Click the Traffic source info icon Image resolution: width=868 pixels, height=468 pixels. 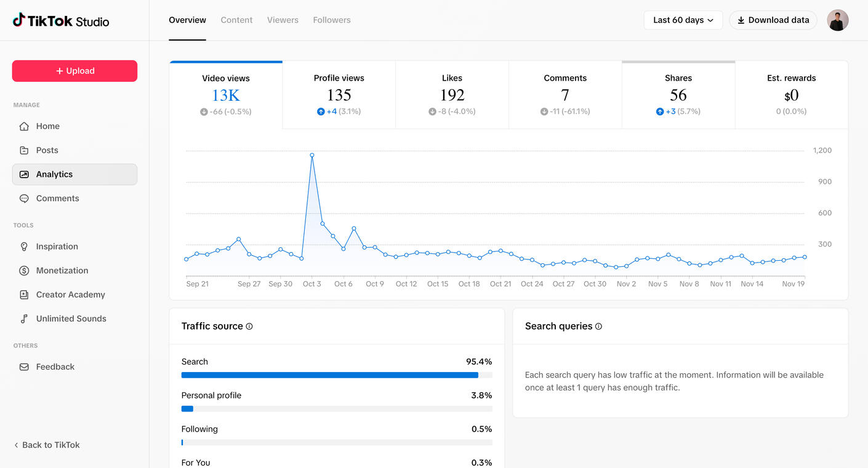[x=249, y=327]
